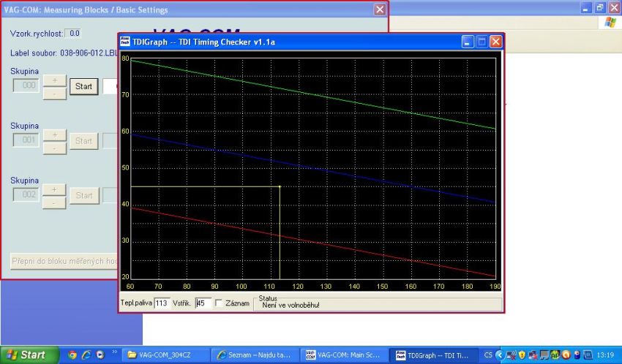The width and height of the screenshot is (622, 364).
Task: Open Chrome from quick launch bar
Action: click(72, 354)
